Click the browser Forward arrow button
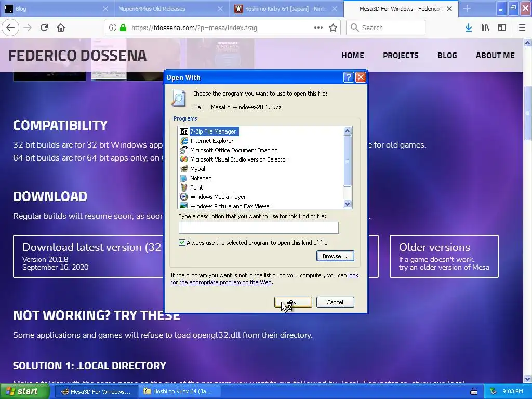This screenshot has height=399, width=532. pos(28,28)
